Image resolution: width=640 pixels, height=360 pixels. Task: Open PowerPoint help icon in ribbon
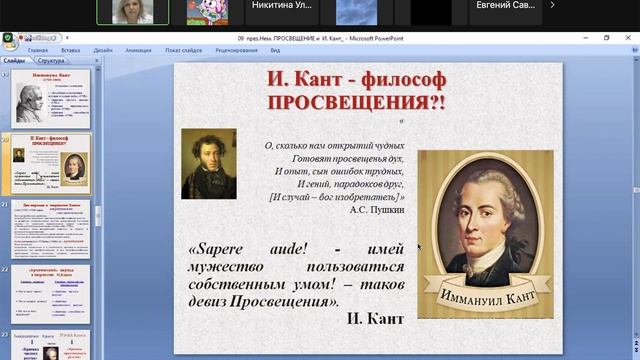635,50
